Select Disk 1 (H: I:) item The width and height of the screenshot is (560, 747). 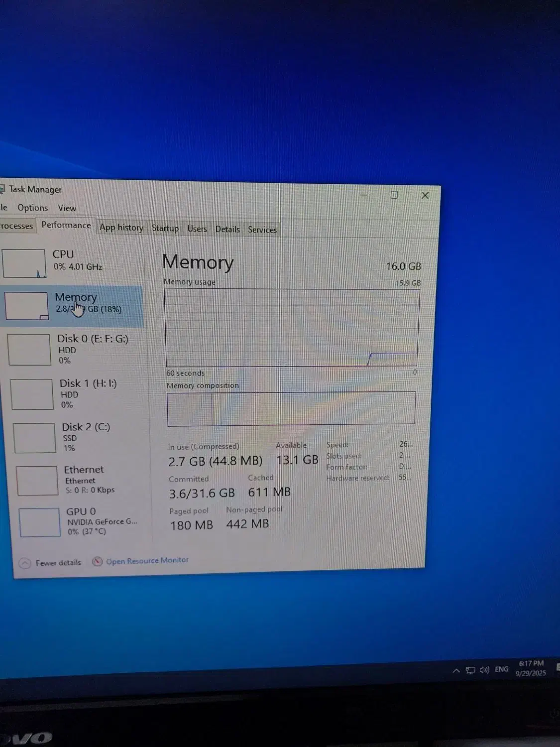[77, 393]
